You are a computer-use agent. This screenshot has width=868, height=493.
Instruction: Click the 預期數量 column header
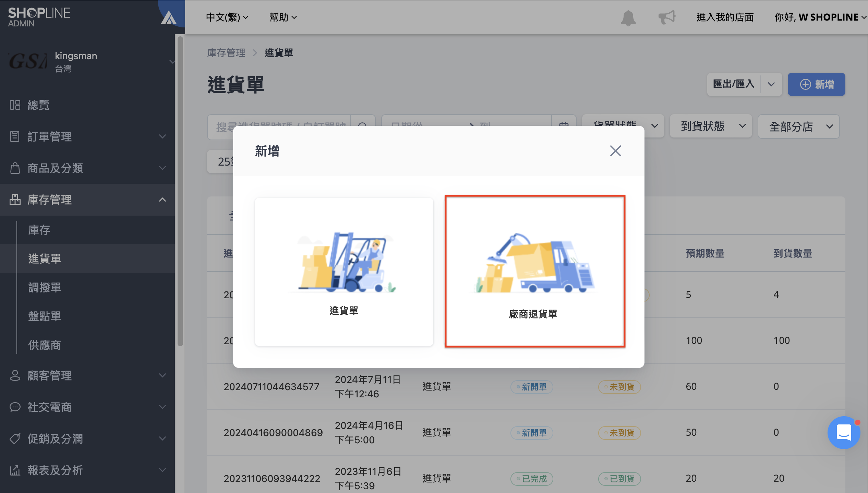(705, 253)
